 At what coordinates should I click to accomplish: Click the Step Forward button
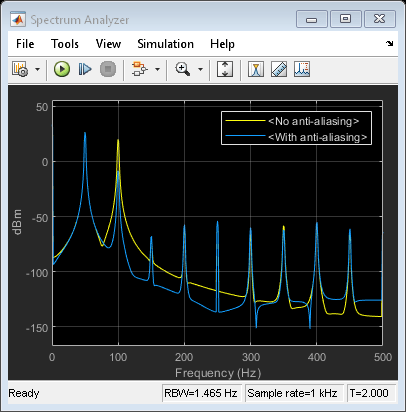85,69
